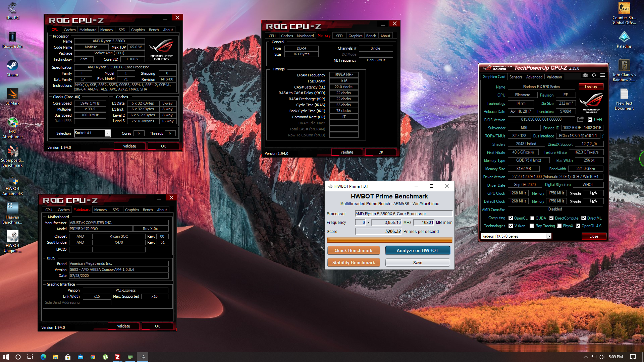Launch Heaven Benchmark desktop shortcut

point(12,213)
